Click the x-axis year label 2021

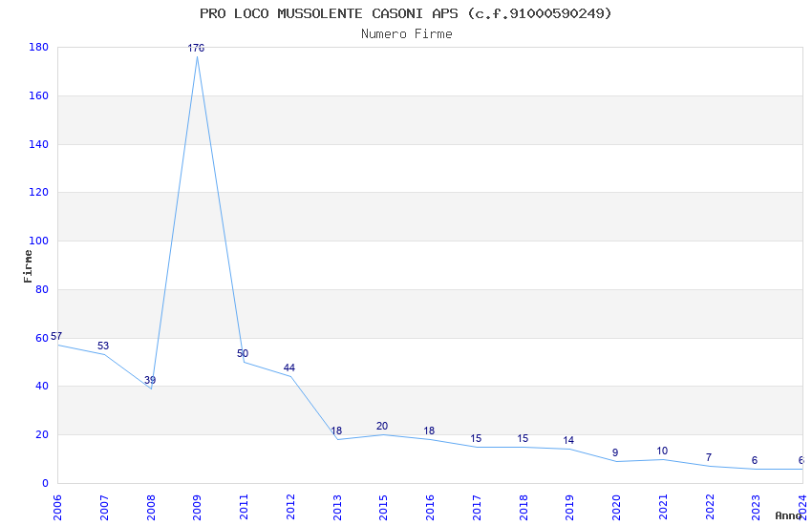pos(663,507)
